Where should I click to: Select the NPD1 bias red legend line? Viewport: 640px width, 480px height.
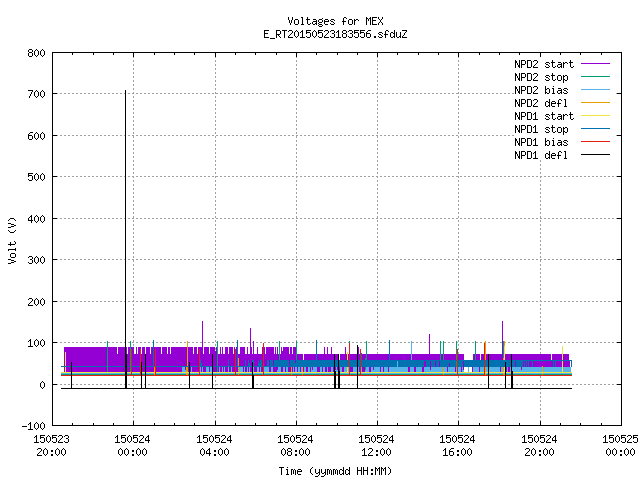pos(595,142)
